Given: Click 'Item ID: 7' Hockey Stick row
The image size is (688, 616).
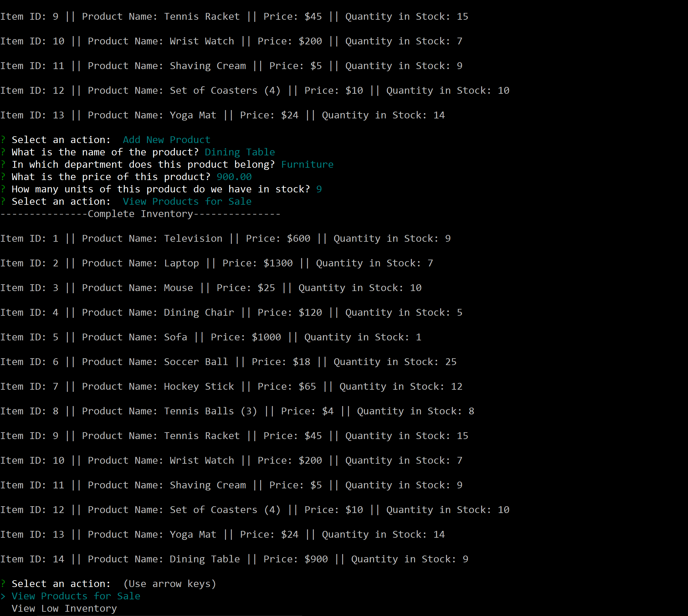Looking at the screenshot, I should click(231, 386).
